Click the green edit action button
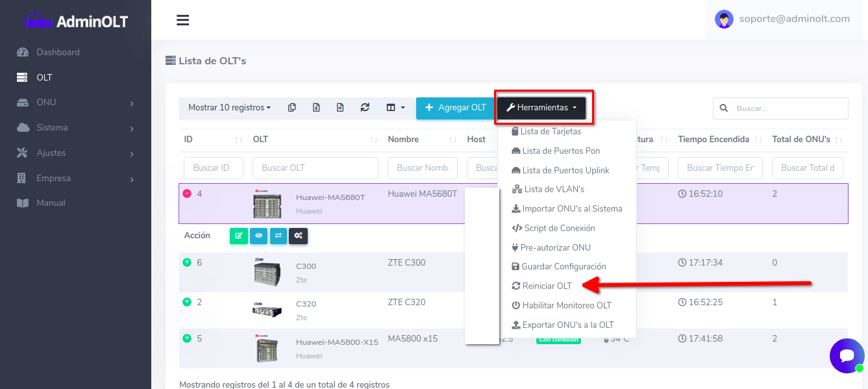Viewport: 868px width, 389px height. [239, 236]
